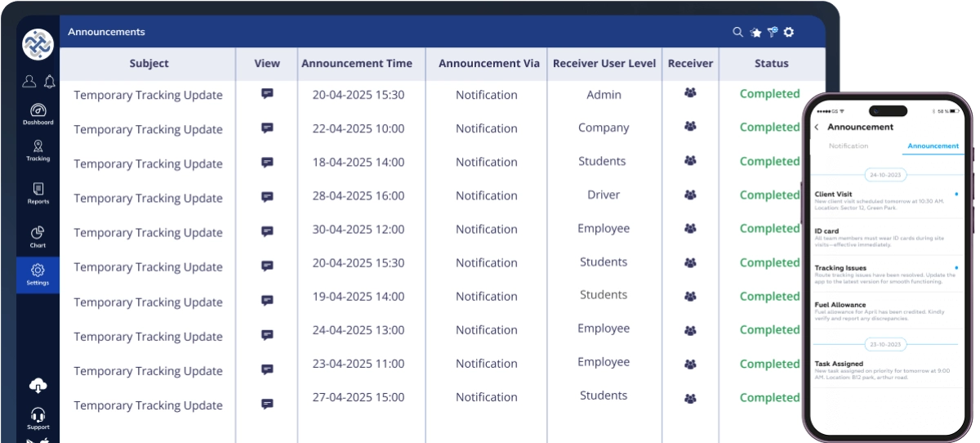Select Settings in the sidebar
980x443 pixels.
tap(38, 274)
